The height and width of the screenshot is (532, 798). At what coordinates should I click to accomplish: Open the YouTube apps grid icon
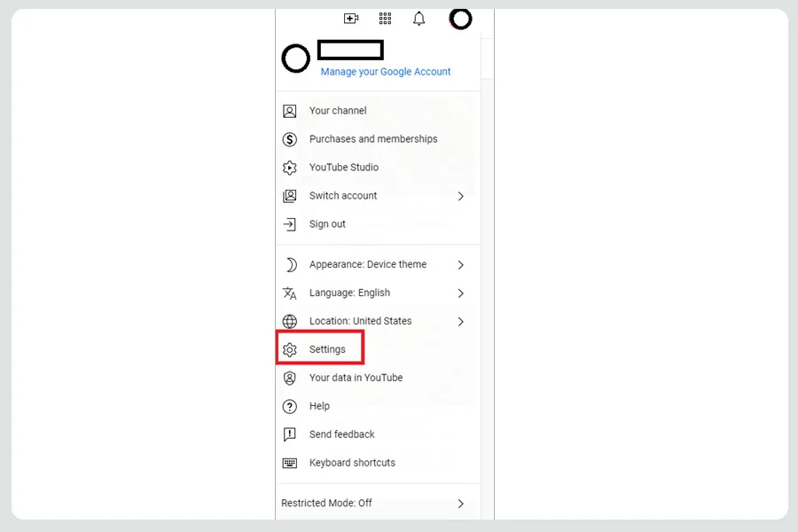coord(386,19)
